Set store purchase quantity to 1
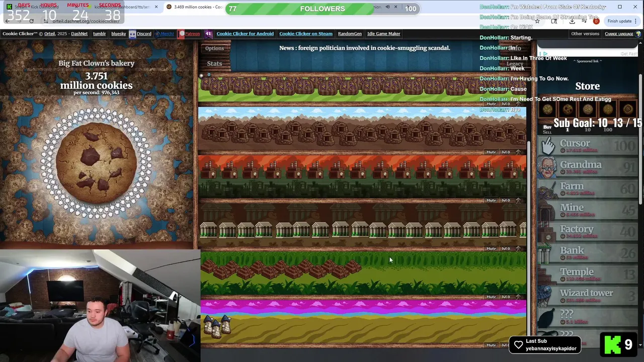 point(568,130)
